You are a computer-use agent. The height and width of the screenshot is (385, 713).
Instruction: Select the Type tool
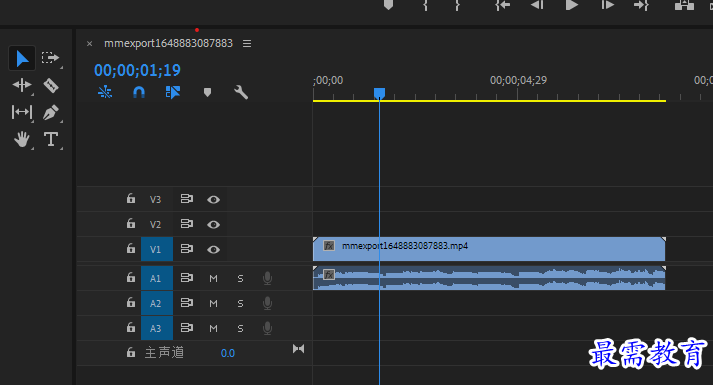pyautogui.click(x=50, y=139)
